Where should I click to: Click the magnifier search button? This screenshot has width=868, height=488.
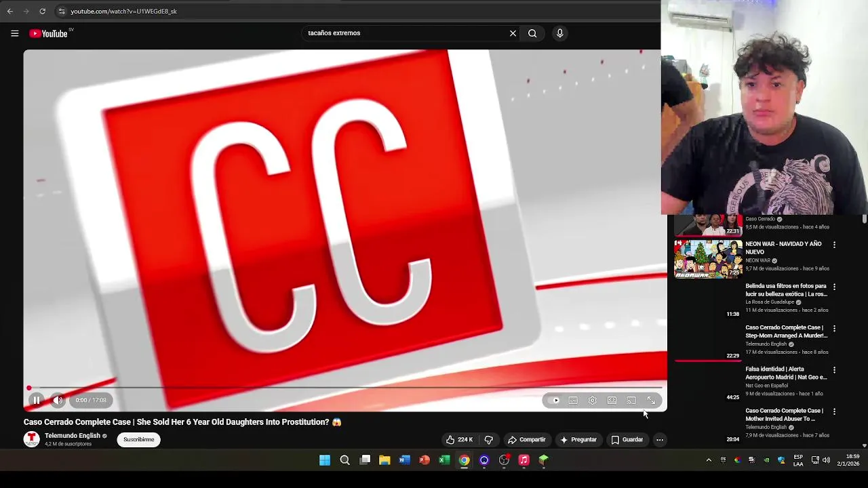pyautogui.click(x=532, y=33)
